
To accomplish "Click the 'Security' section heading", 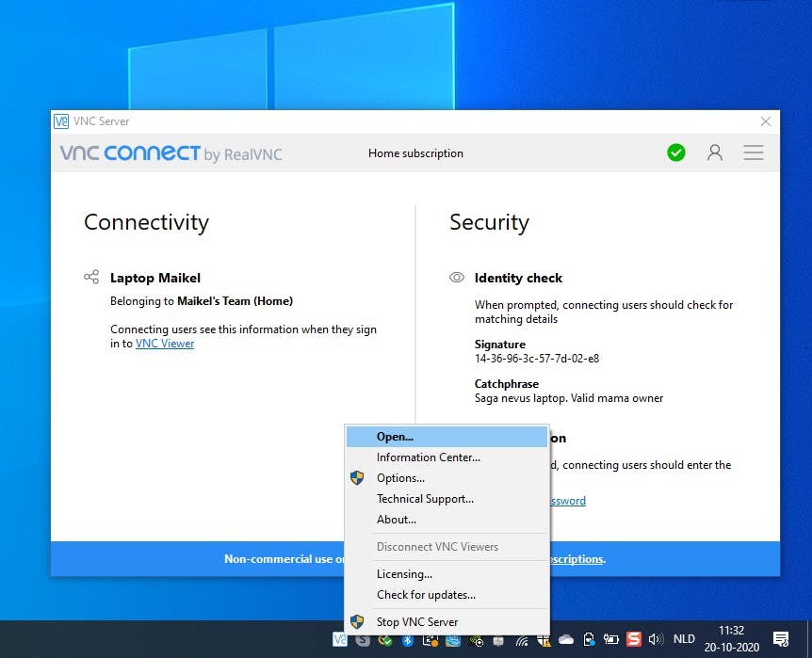I will coord(489,222).
